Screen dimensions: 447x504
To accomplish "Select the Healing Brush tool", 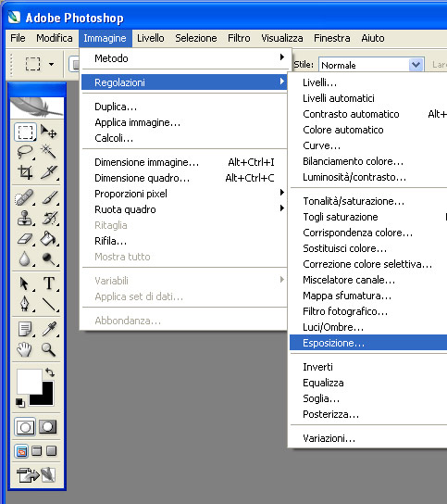I will pos(25,197).
